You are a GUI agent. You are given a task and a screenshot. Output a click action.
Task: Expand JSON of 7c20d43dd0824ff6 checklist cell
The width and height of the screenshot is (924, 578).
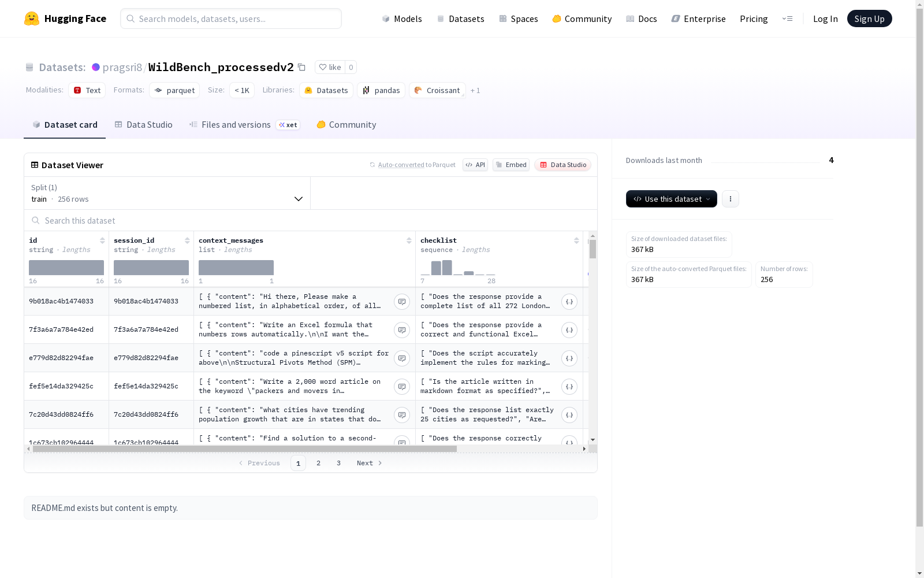point(569,415)
